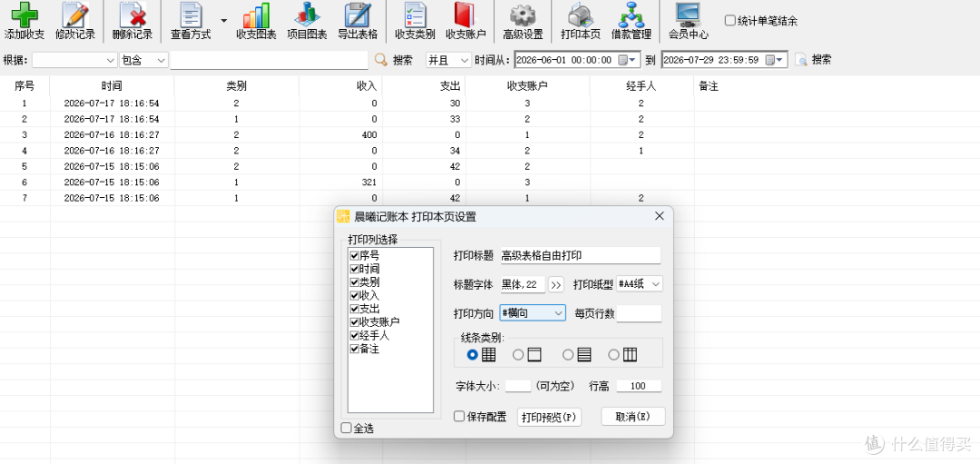This screenshot has height=464, width=980.
Task: Select vertical lines line style radio
Action: point(613,354)
